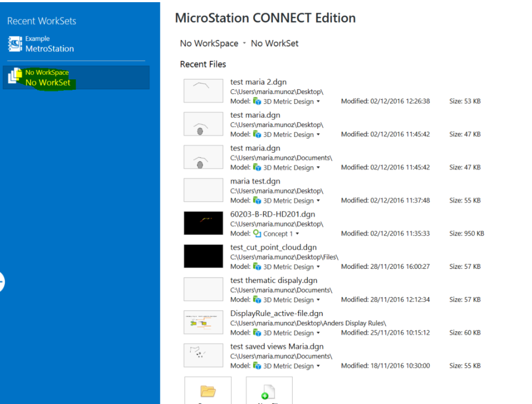Viewport: 532px width, 404px height.
Task: Open file name test maria.dgn above Desktop path
Action: 255,116
